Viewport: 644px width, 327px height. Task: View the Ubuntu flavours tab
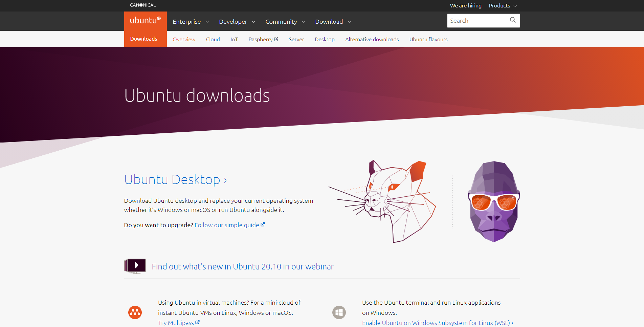pyautogui.click(x=428, y=39)
